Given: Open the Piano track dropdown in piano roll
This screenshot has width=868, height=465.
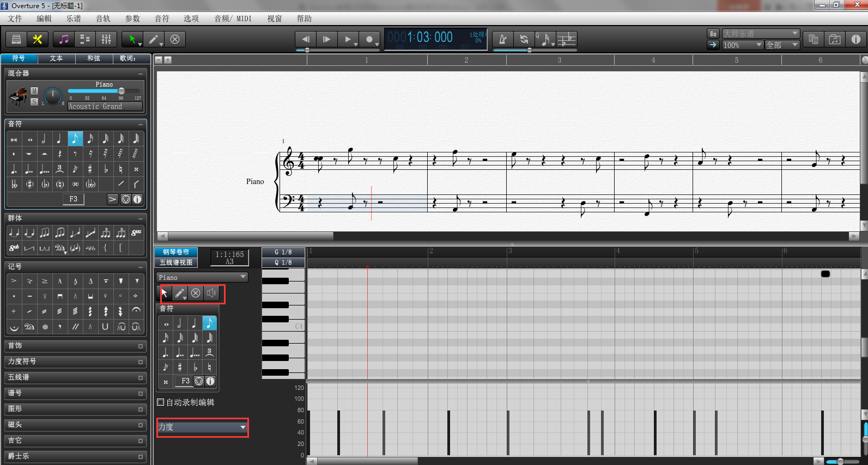Looking at the screenshot, I should (202, 278).
